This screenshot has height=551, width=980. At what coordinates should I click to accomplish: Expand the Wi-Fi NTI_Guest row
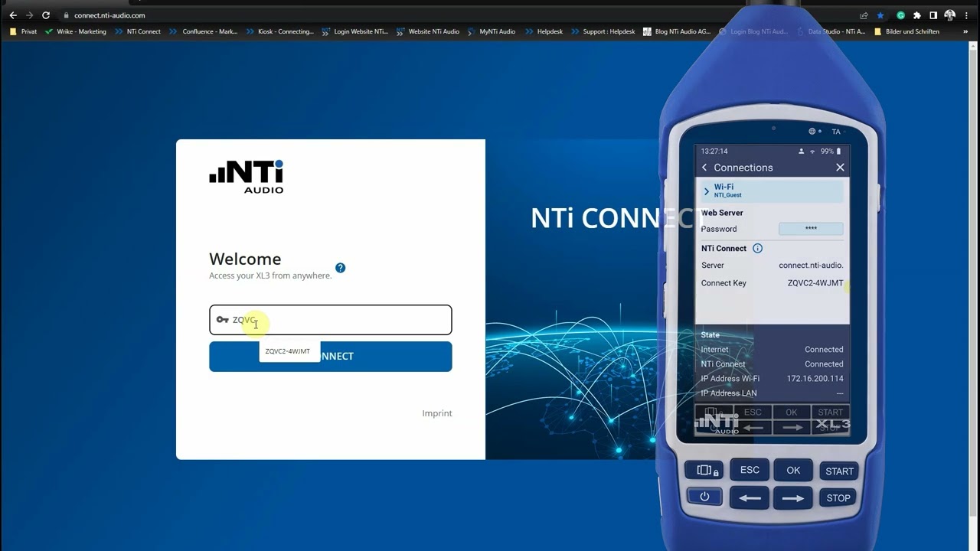[x=772, y=191]
